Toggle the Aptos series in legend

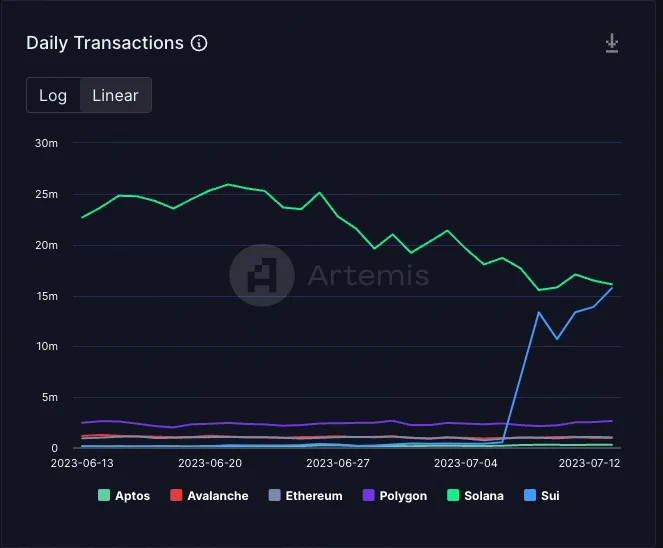tap(124, 496)
